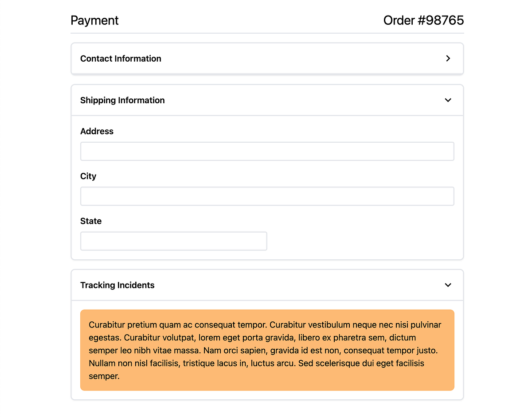Click the Contact Information card area

tap(266, 58)
